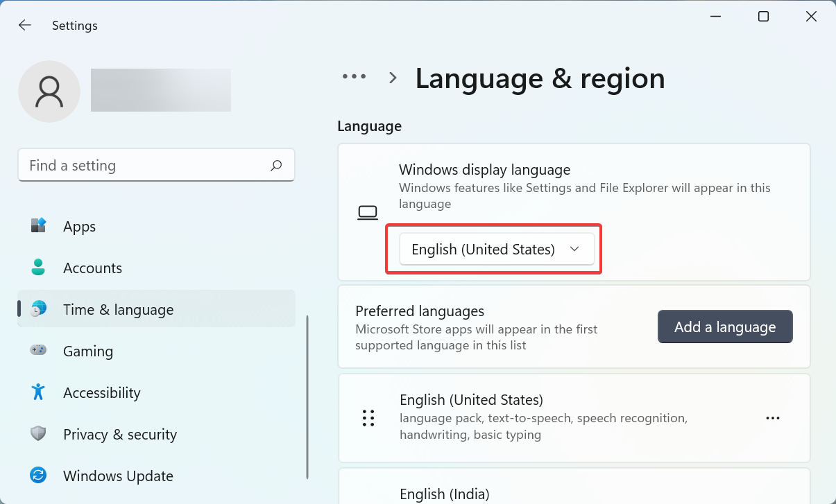
Task: Open Accounts settings via its sidebar icon
Action: tap(38, 268)
